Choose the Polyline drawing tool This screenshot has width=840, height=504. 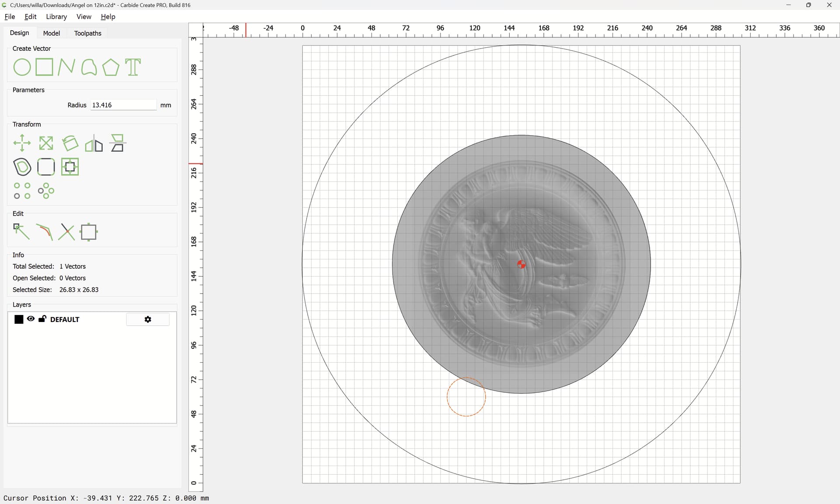click(66, 67)
